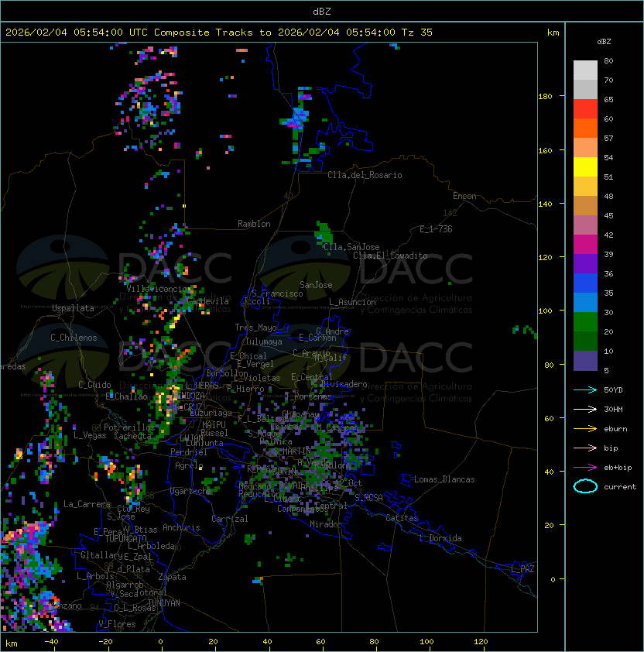Click the white 30HM arrow legend icon
644x652 pixels.
(x=585, y=410)
